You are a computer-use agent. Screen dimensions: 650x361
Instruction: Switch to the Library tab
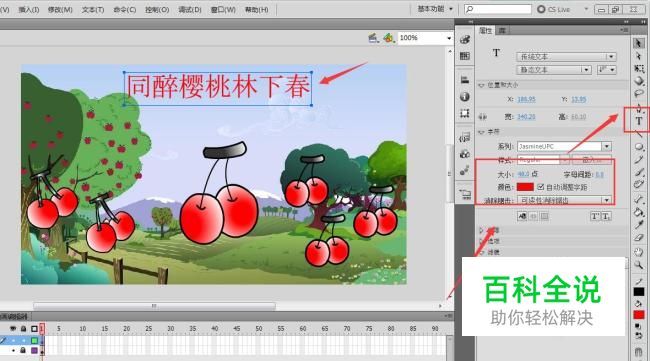[502, 31]
